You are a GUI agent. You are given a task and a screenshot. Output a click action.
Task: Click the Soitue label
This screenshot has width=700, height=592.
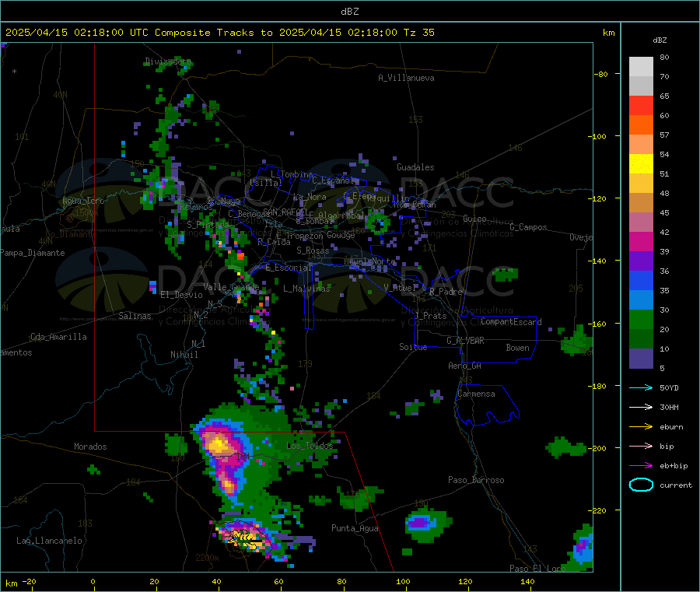(x=413, y=347)
